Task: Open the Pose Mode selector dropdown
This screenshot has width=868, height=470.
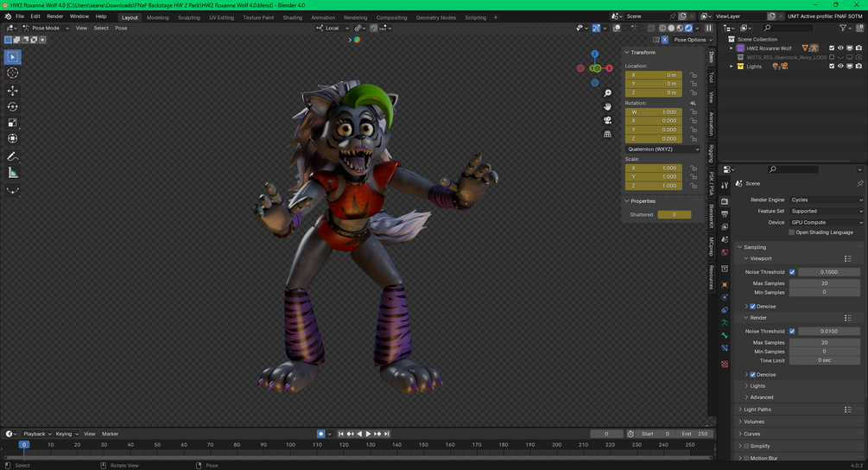Action: click(x=45, y=28)
